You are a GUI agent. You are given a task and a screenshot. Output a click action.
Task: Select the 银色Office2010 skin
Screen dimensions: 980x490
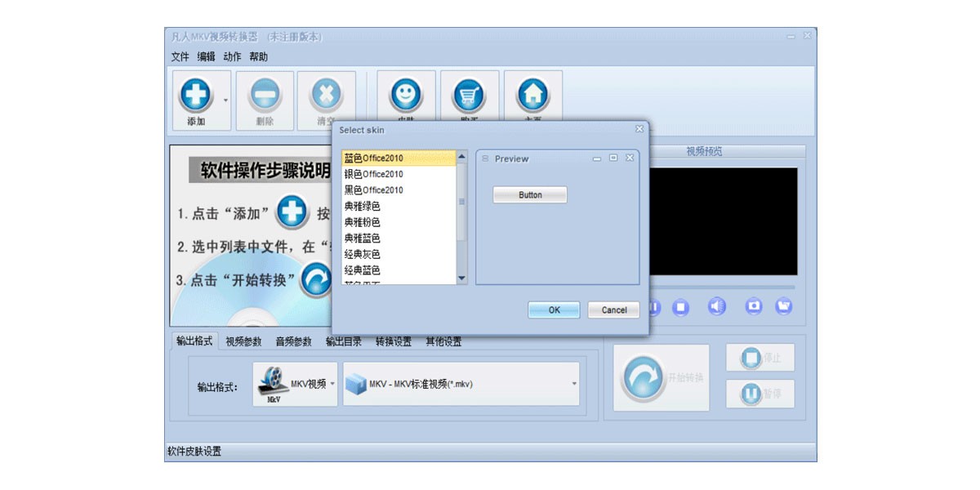pyautogui.click(x=399, y=174)
